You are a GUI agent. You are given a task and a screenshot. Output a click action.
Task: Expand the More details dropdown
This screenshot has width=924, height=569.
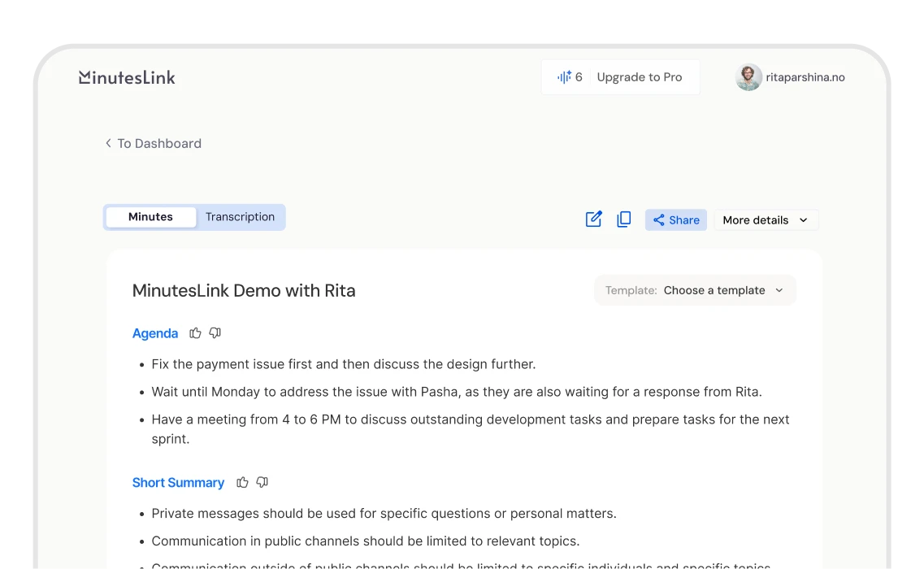click(x=766, y=220)
